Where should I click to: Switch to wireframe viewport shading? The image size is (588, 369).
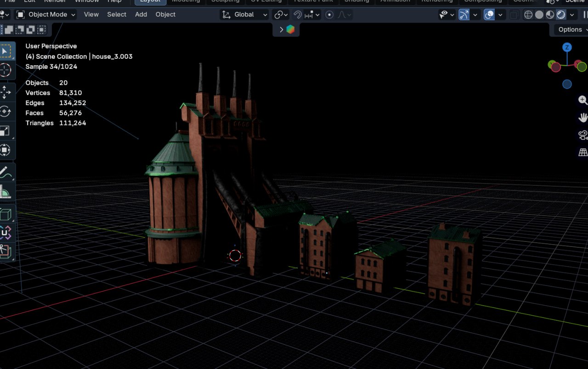pos(528,15)
